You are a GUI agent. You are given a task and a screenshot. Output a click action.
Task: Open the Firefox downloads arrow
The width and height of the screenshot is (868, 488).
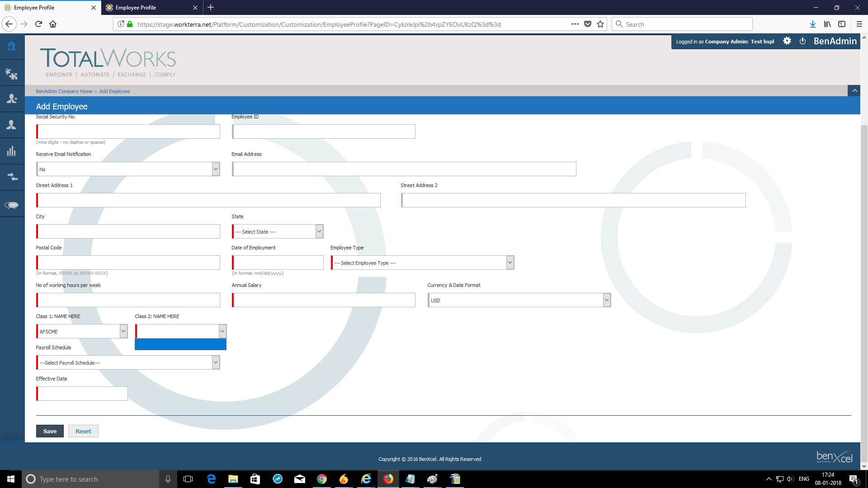click(813, 24)
